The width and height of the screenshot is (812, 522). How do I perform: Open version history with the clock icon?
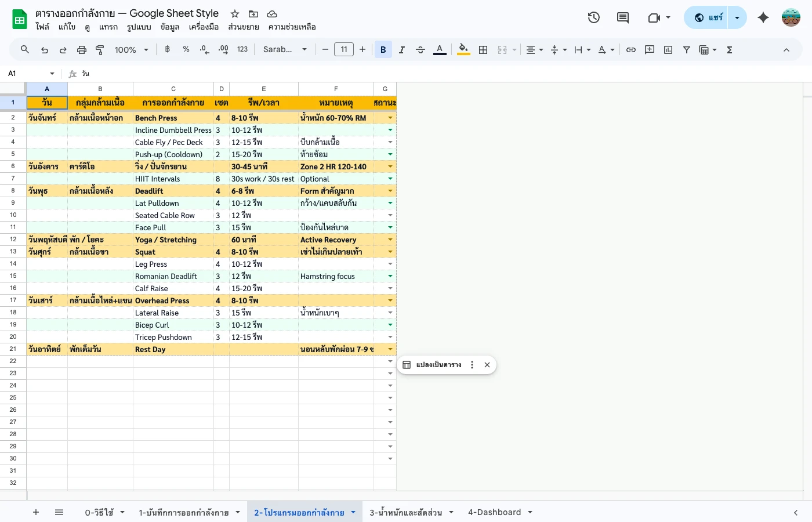click(594, 17)
